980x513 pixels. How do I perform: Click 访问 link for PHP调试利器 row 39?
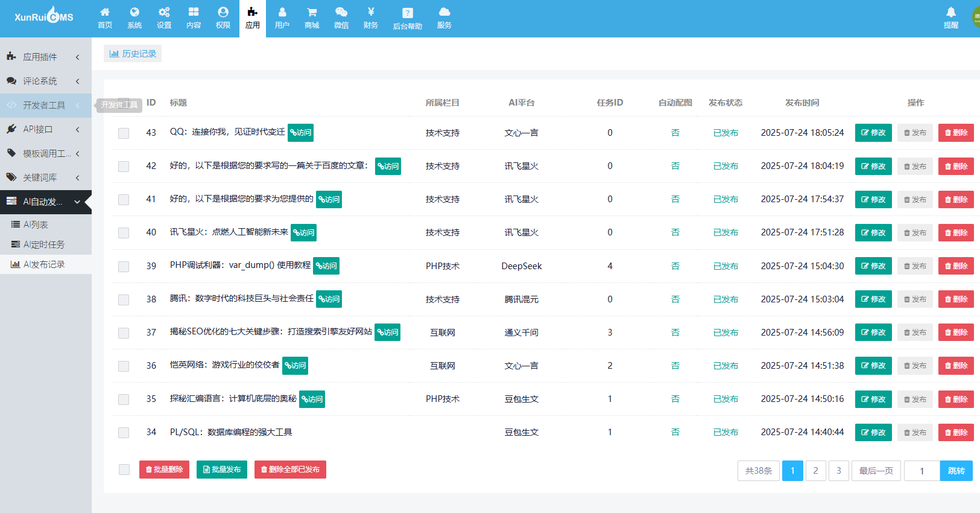(x=326, y=266)
